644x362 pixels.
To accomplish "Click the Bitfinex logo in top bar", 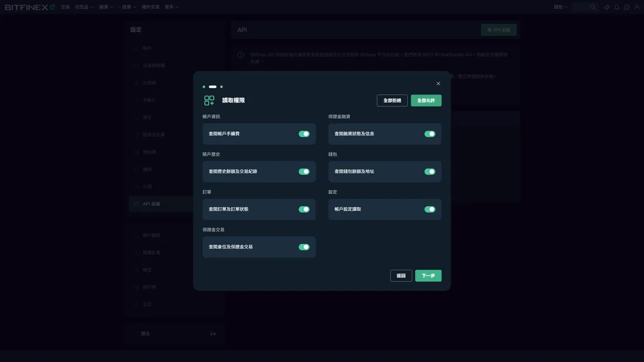I will [x=30, y=7].
